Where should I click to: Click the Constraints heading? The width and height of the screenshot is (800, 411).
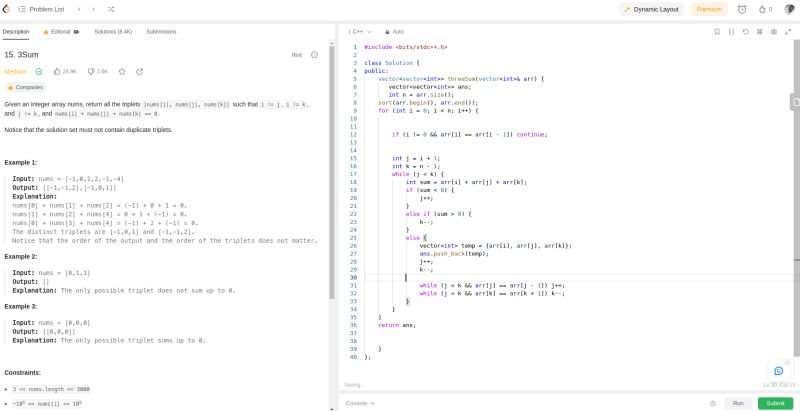pyautogui.click(x=22, y=373)
